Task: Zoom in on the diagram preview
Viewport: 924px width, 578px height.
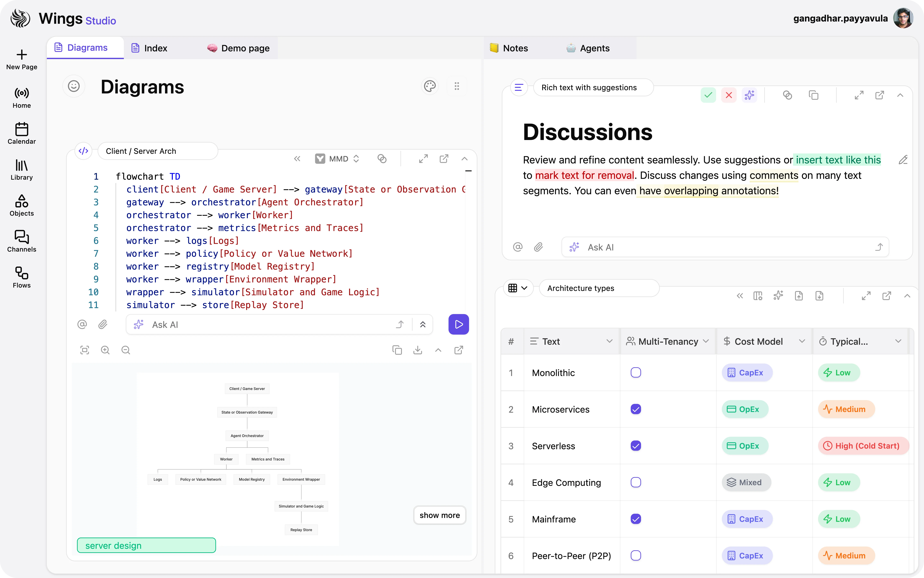Action: (105, 350)
